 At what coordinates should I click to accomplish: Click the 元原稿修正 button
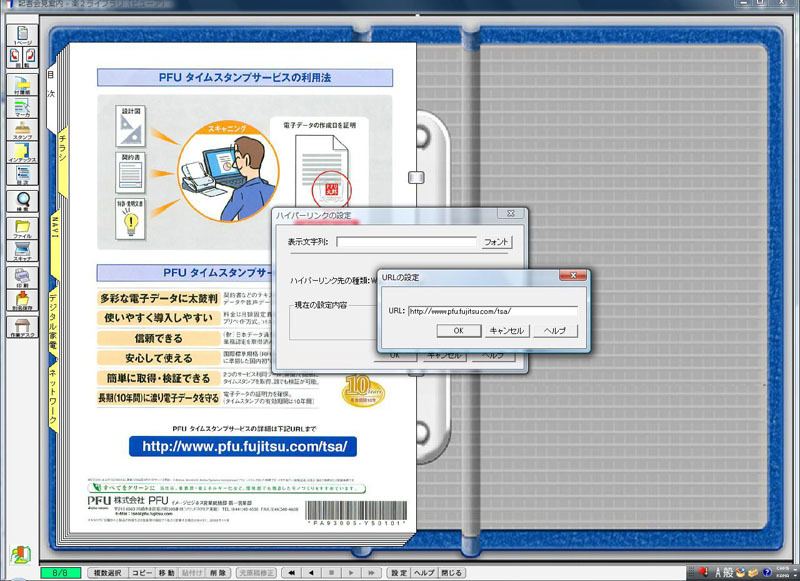(257, 573)
